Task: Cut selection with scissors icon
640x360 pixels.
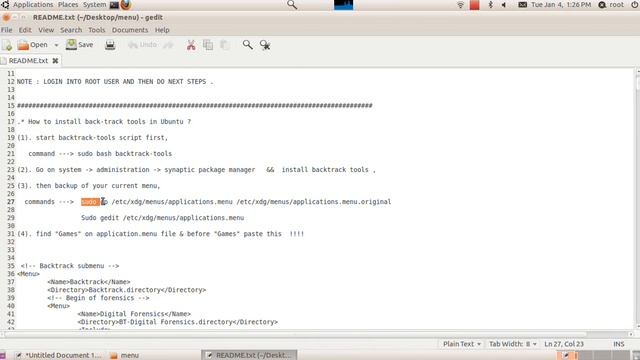Action: pos(191,45)
